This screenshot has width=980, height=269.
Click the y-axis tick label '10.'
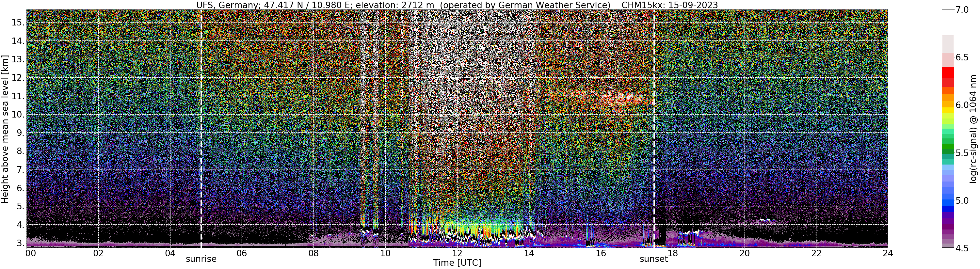(18, 115)
